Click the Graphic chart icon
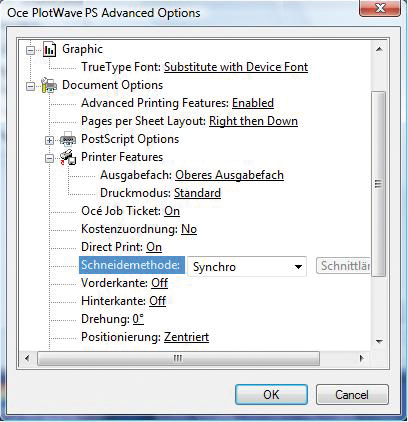 [49, 50]
